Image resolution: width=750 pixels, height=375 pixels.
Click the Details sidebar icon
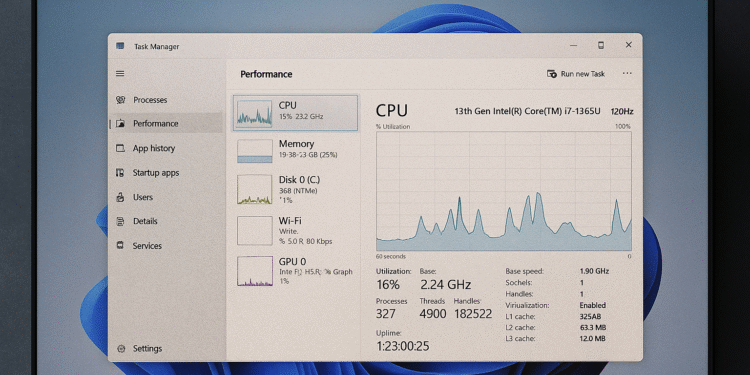pyautogui.click(x=121, y=221)
